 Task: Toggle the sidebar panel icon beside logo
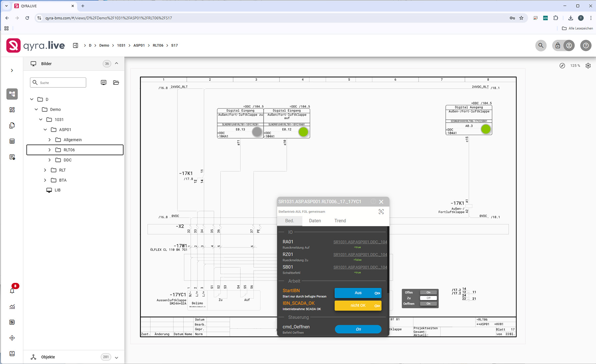pos(75,45)
